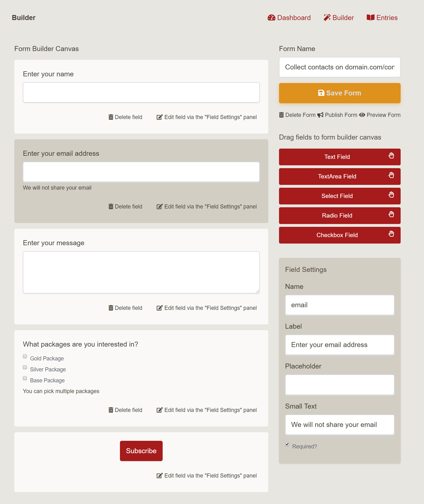Click the Subscribe button
This screenshot has width=424, height=504.
141,451
